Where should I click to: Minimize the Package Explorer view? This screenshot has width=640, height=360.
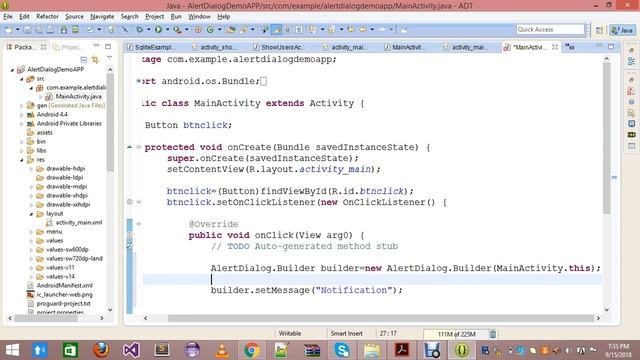coord(96,46)
